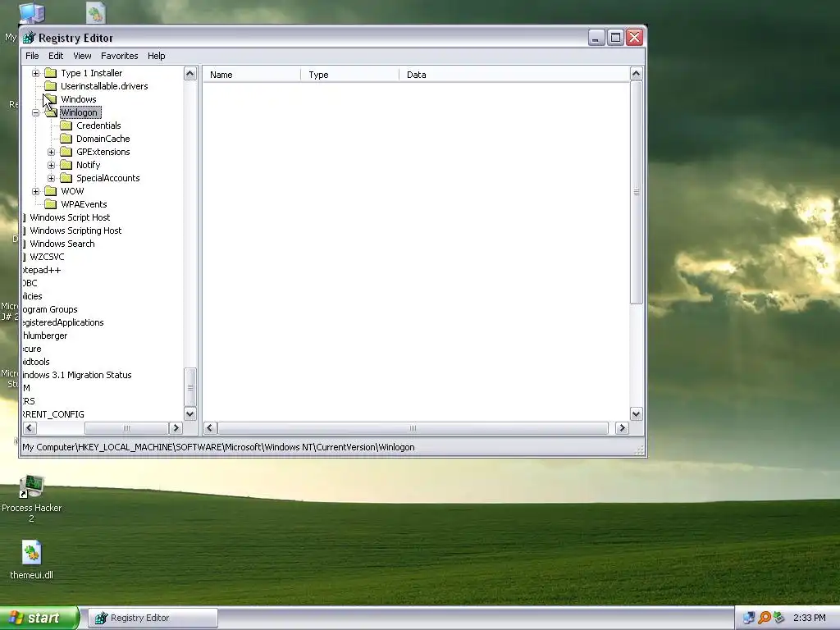The height and width of the screenshot is (630, 840).
Task: Click values pane scroll down arrow
Action: click(x=636, y=413)
